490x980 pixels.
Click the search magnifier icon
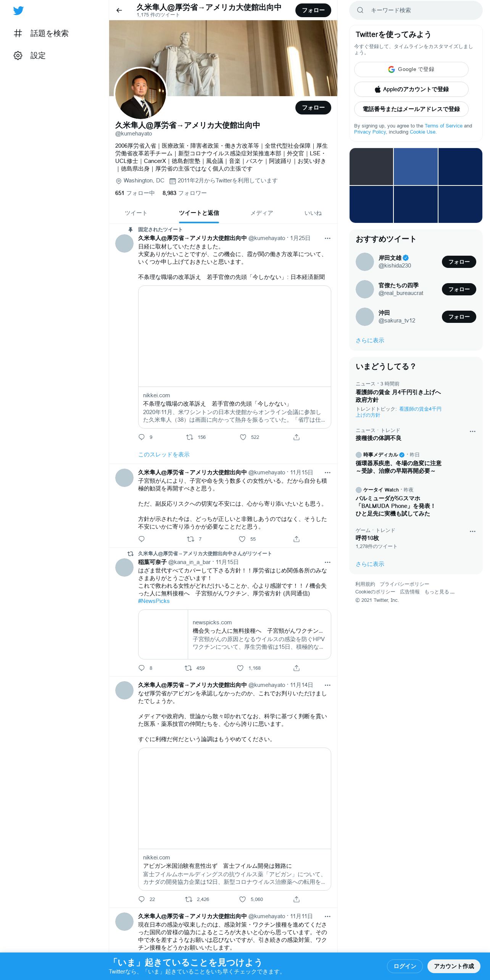click(360, 10)
